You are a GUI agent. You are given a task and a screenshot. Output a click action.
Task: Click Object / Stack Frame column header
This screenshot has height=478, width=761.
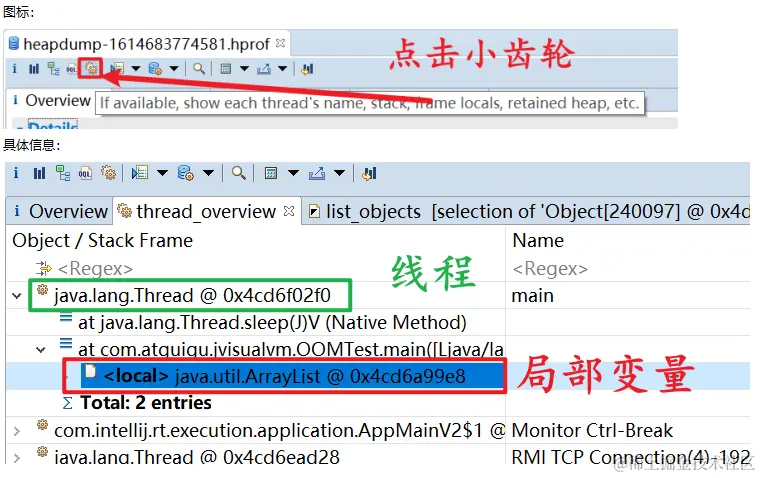pyautogui.click(x=102, y=241)
